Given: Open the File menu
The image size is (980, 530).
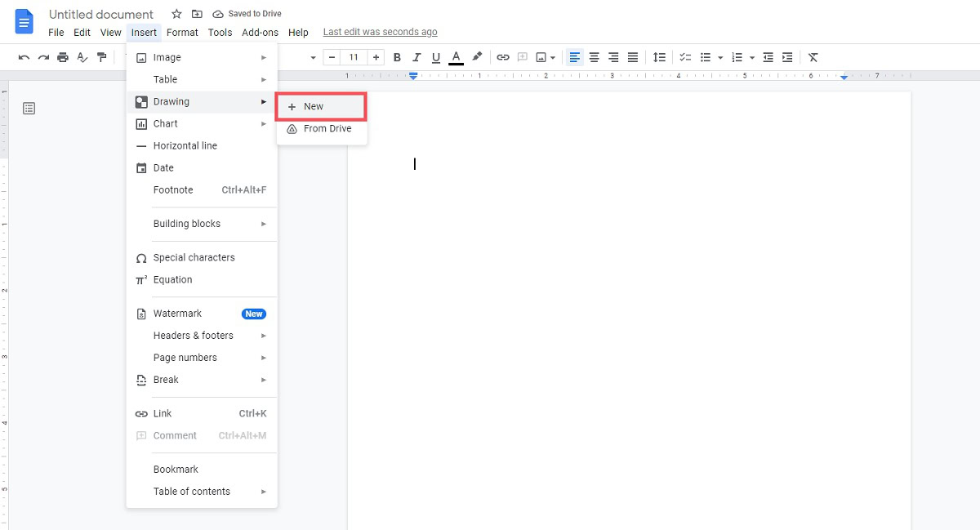Looking at the screenshot, I should coord(56,33).
